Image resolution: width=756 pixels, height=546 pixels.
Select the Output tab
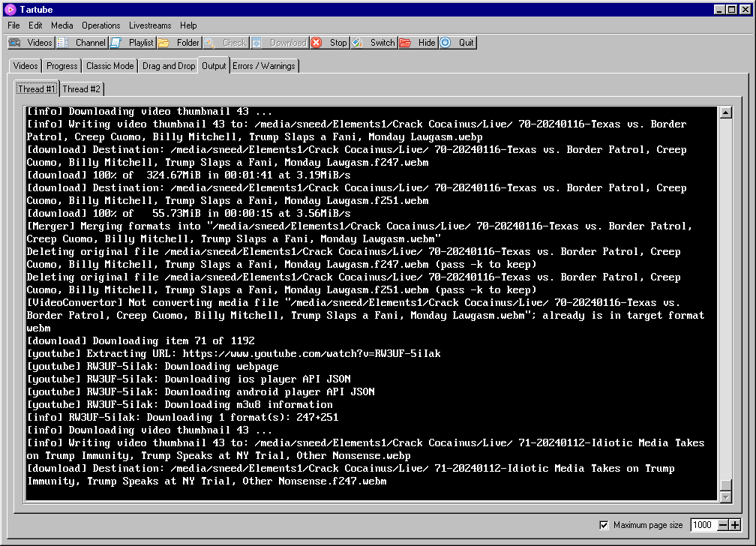214,65
